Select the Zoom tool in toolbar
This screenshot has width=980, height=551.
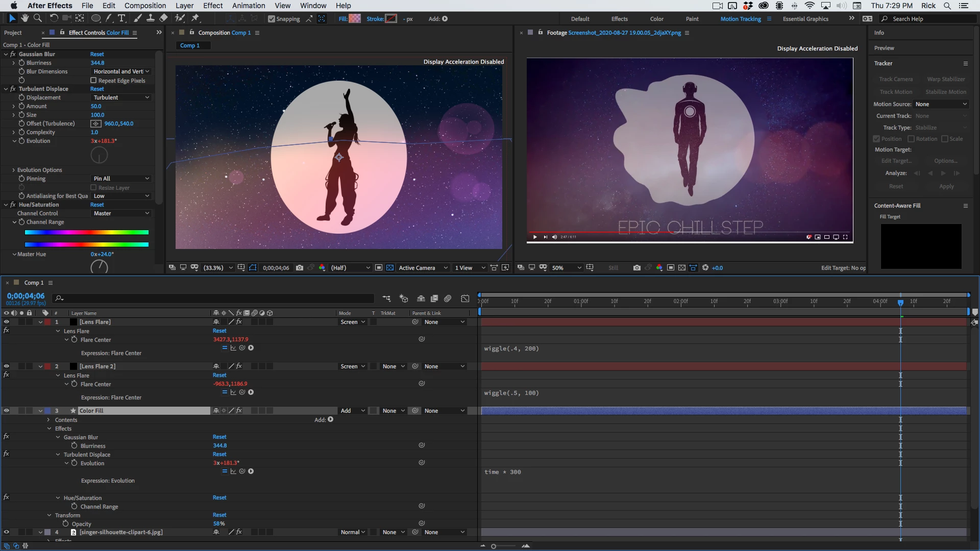click(37, 18)
